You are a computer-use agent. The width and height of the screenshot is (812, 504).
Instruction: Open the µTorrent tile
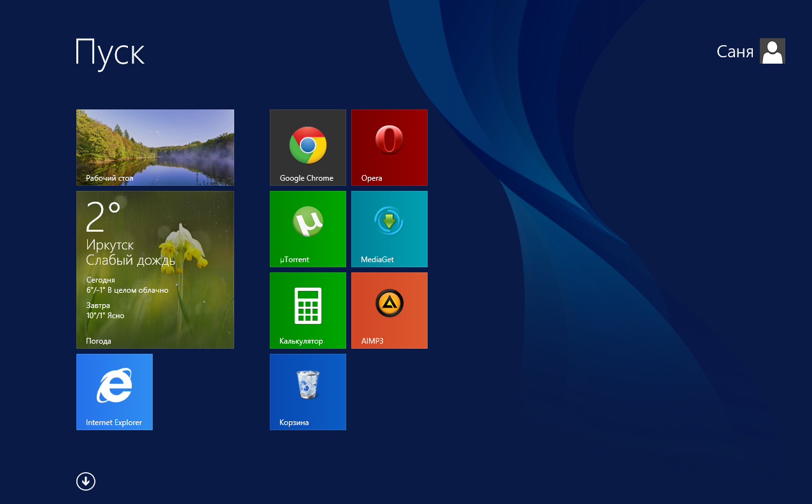pos(308,229)
